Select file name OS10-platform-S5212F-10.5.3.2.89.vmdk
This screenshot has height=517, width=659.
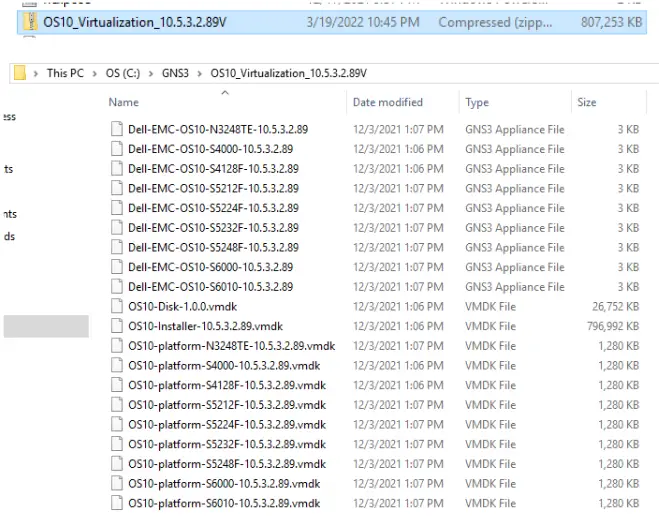point(227,405)
